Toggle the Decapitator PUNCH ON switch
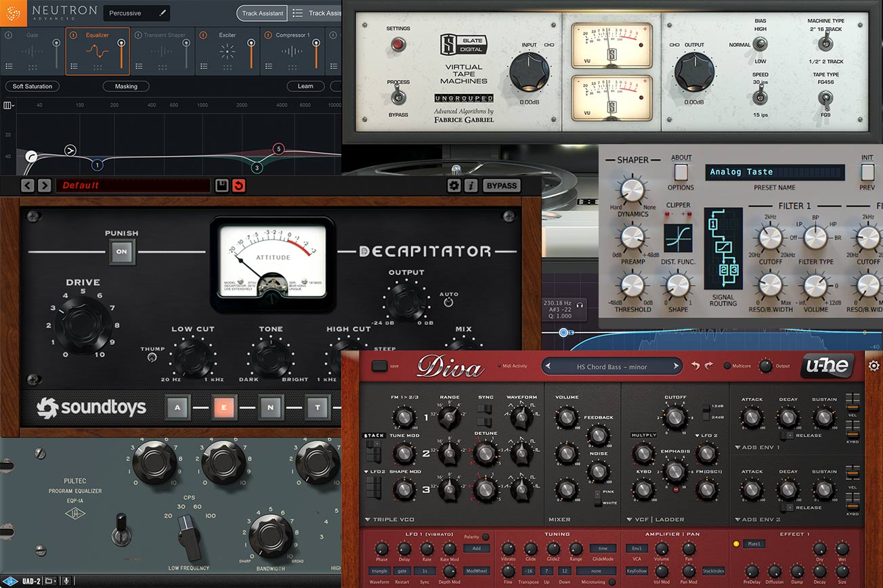This screenshot has height=588, width=883. pyautogui.click(x=122, y=252)
